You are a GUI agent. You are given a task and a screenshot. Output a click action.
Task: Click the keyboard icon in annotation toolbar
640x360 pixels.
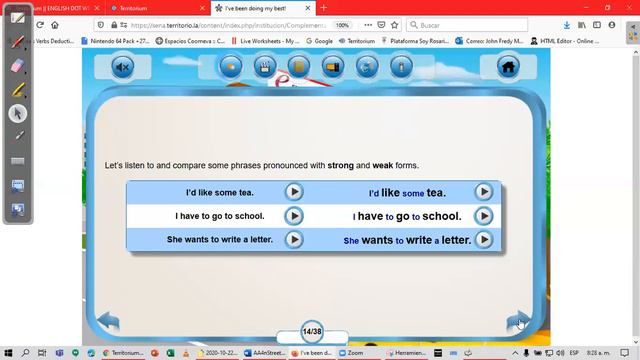coord(18,161)
